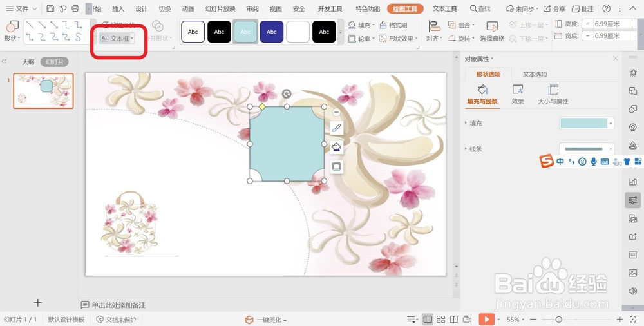Click 文档未保护 status indicator
The width and height of the screenshot is (644, 326).
[x=116, y=320]
